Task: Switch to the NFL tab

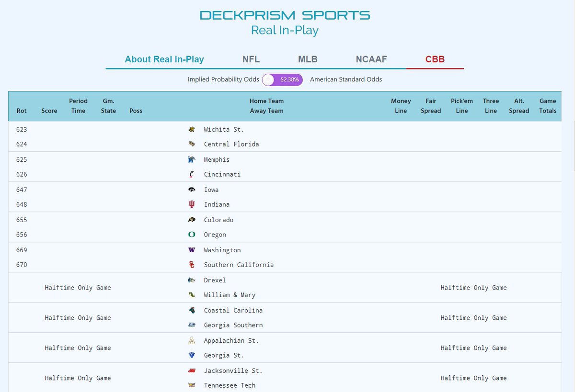Action: [251, 59]
